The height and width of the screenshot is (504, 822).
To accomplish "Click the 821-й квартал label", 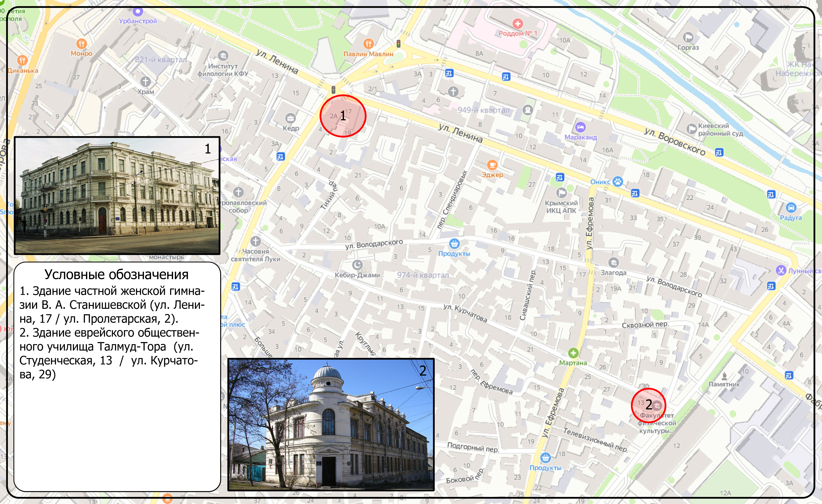I will (x=161, y=60).
